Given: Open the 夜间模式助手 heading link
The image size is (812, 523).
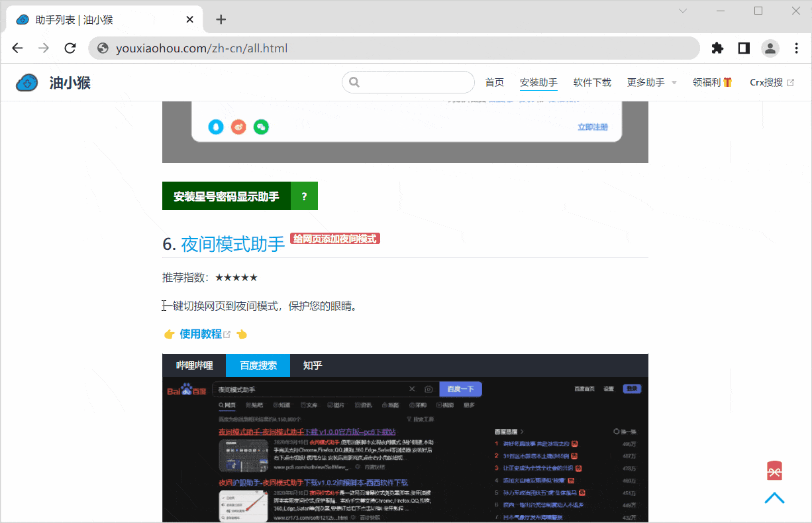Looking at the screenshot, I should pos(233,244).
